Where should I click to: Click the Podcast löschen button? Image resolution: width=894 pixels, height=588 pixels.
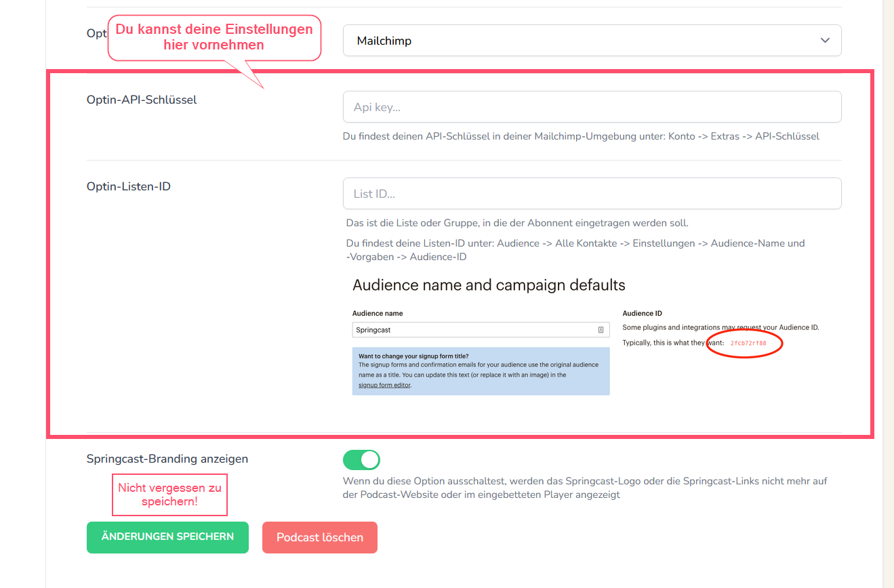(x=320, y=537)
